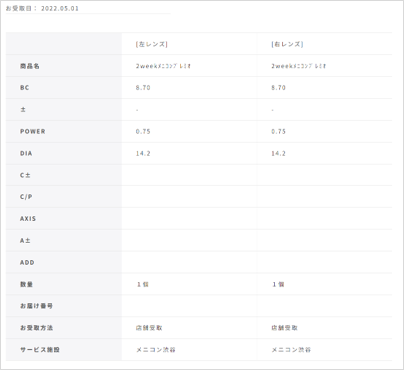Select the 右レンズ column header

click(287, 44)
